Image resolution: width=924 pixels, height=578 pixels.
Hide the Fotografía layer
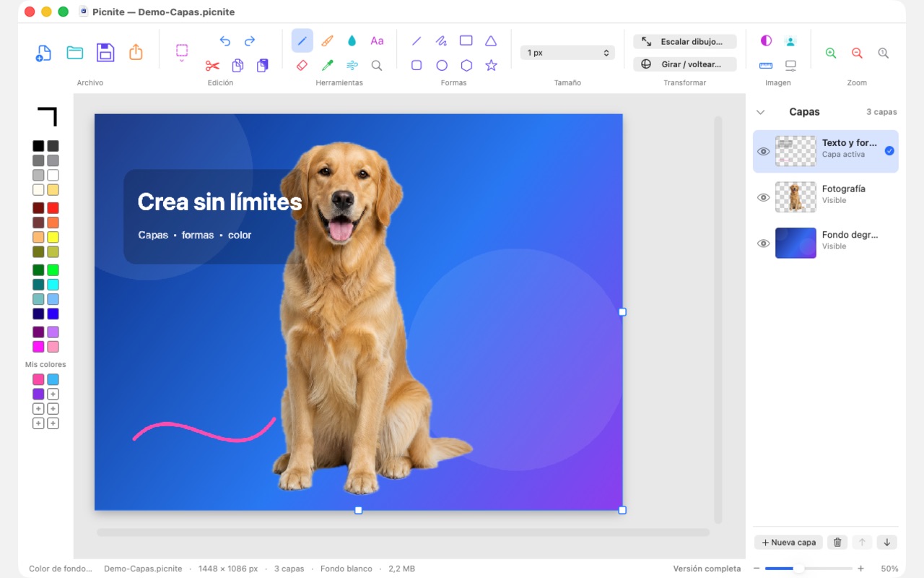click(763, 197)
